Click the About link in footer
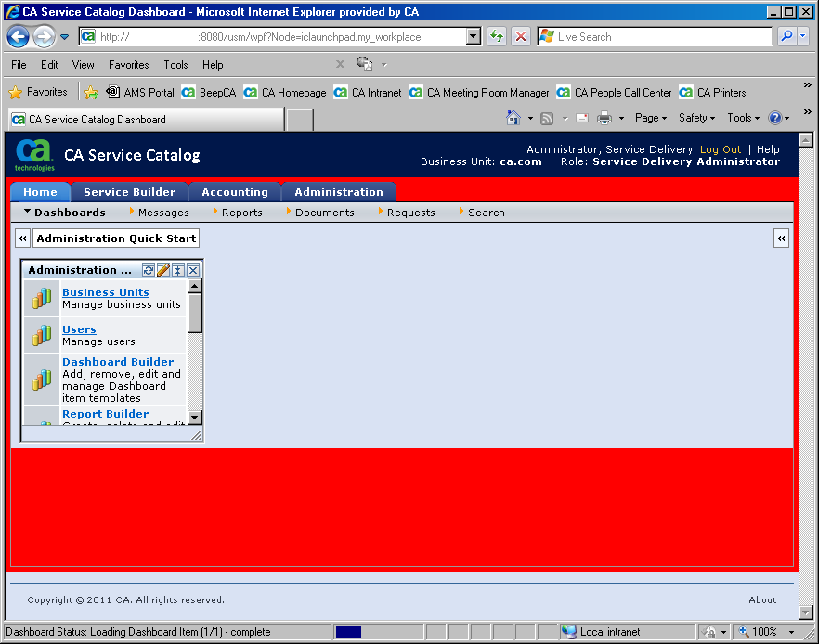Viewport: 819px width, 644px height. click(762, 600)
